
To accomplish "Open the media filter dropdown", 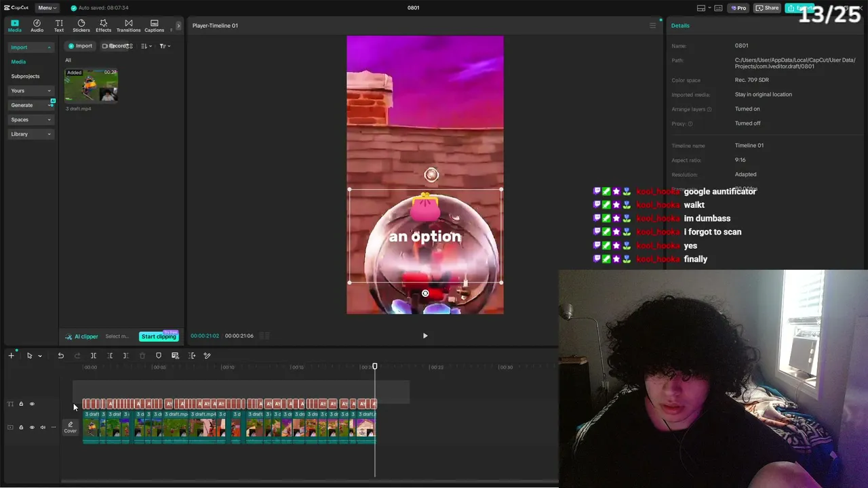I will pos(165,46).
